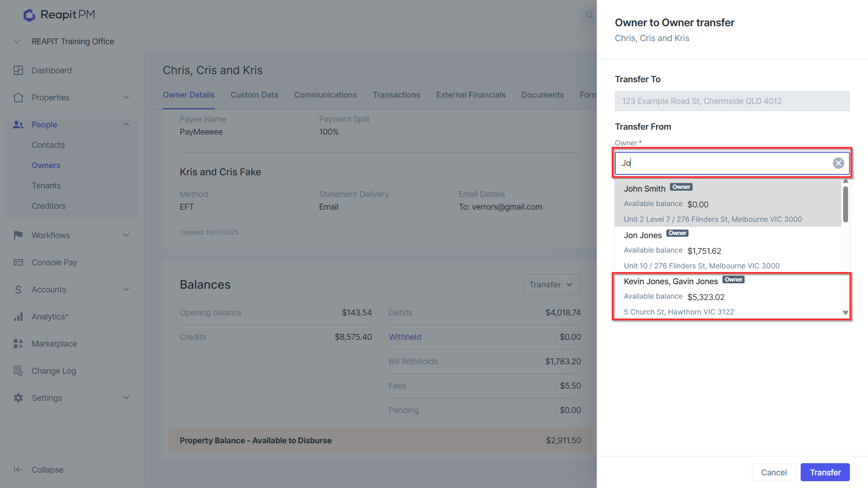This screenshot has height=488, width=868.
Task: Click the ReapitPM logo icon
Action: [29, 15]
